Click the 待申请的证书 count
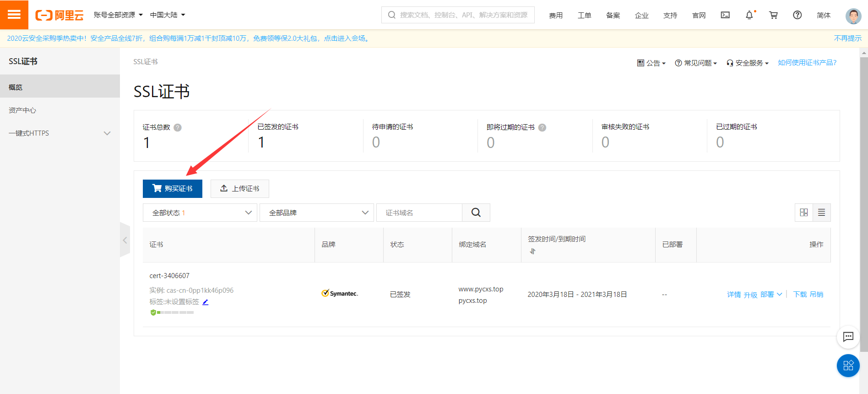The image size is (868, 394). pos(376,142)
